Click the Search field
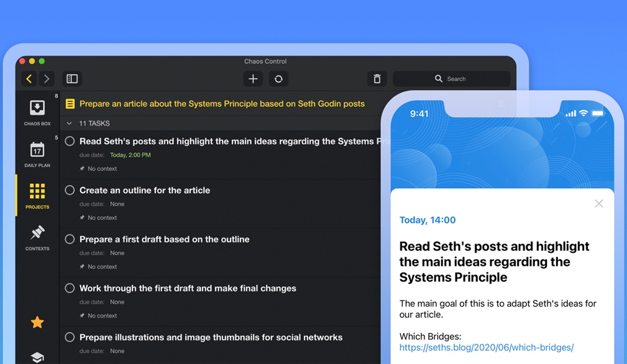 pos(452,79)
